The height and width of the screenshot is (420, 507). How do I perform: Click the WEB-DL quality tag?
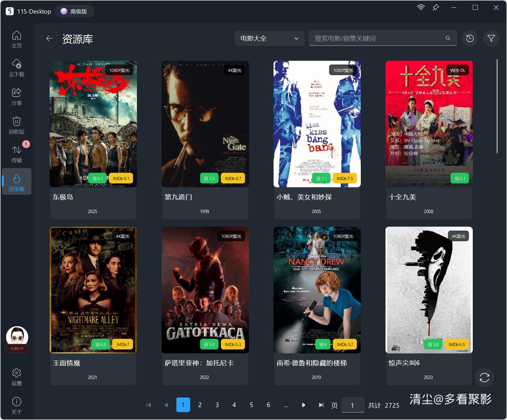[x=458, y=70]
